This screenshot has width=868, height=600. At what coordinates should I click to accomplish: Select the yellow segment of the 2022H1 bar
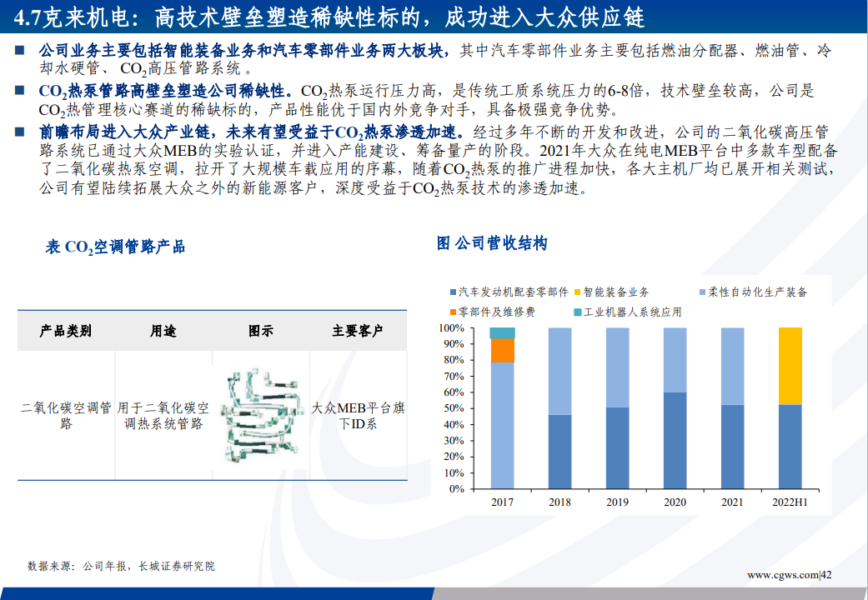[790, 366]
